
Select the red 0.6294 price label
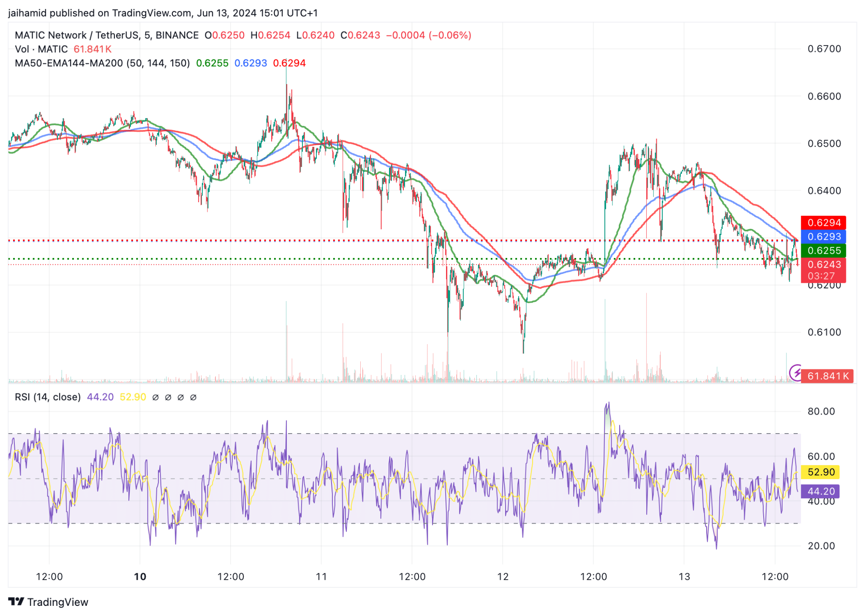[823, 223]
